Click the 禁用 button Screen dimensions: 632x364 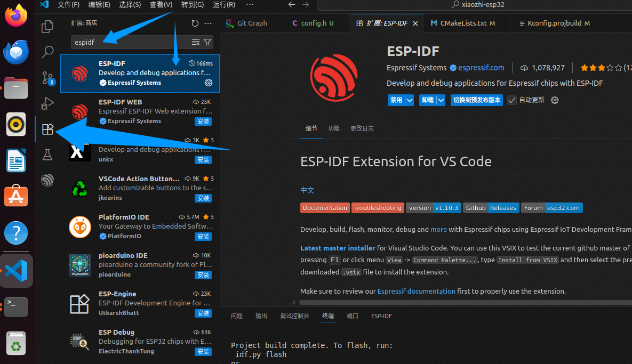point(396,100)
